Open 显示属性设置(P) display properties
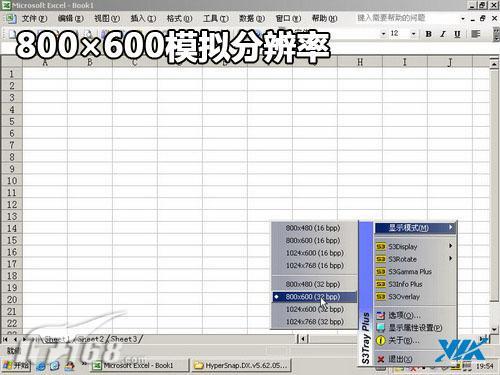 (x=415, y=328)
